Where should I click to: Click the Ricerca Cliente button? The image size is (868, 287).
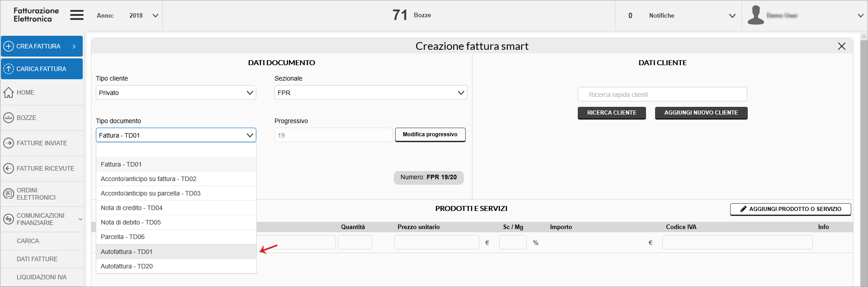[611, 113]
